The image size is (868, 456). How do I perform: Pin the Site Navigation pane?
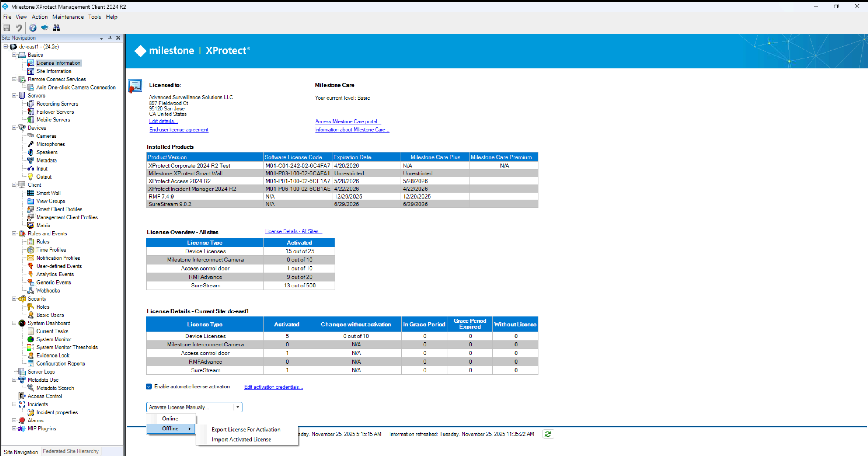[110, 38]
